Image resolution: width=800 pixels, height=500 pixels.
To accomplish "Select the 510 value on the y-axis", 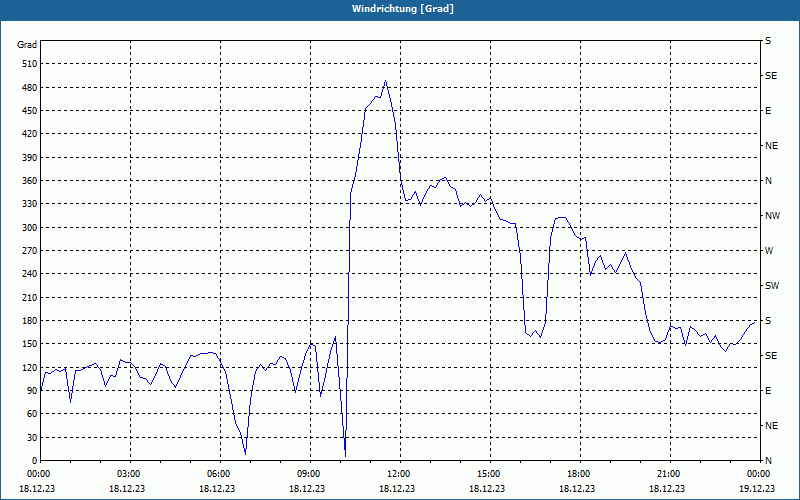I will (x=30, y=64).
